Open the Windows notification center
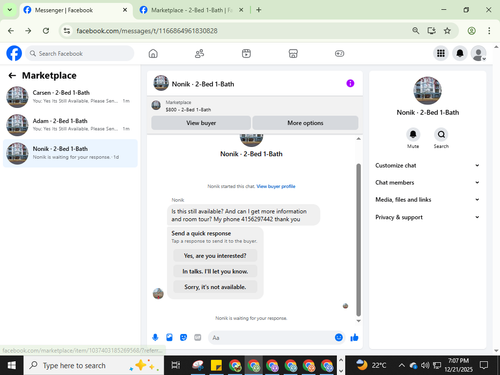 [x=484, y=365]
